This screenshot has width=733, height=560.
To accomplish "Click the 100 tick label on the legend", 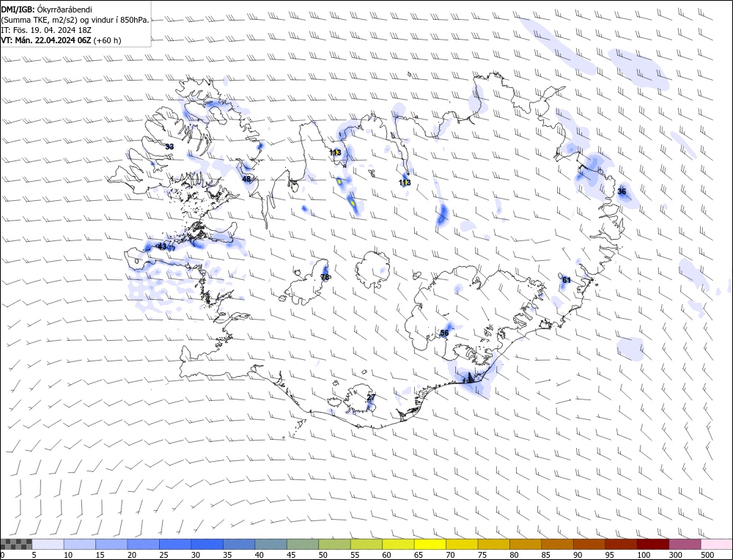I will click(644, 555).
